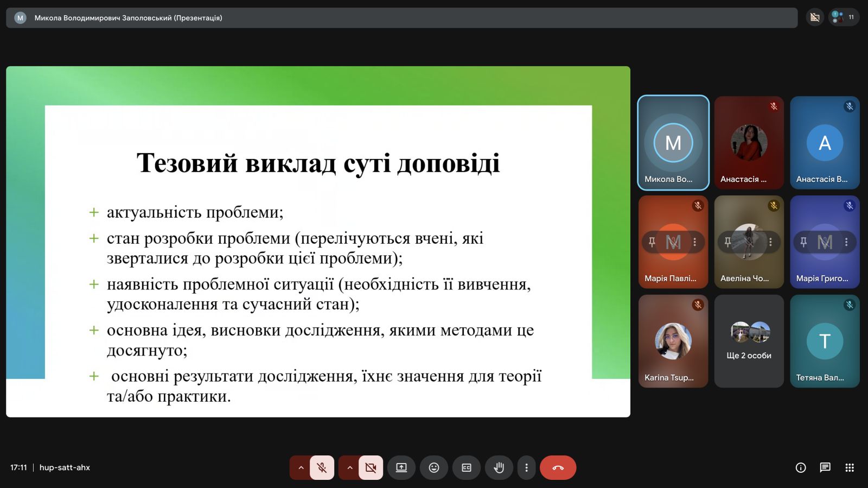868x488 pixels.
Task: Open the chat panel
Action: (x=825, y=467)
